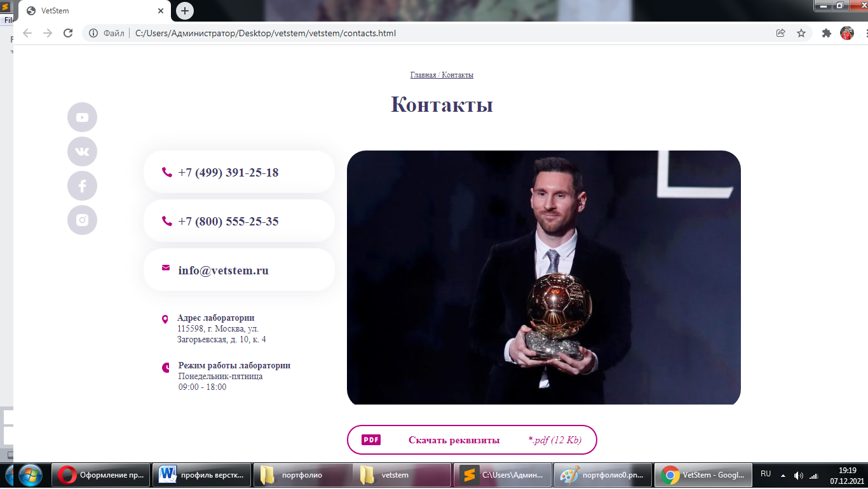Open the volume control in system tray
Screen dimensions: 868x489
click(798, 476)
